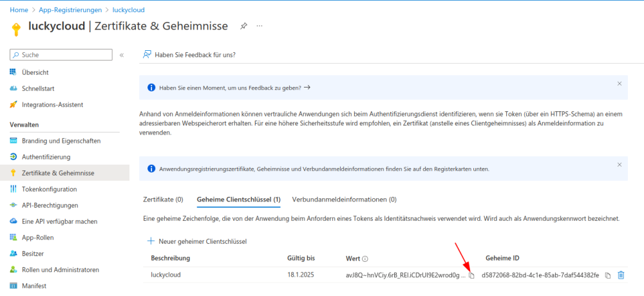The width and height of the screenshot is (644, 296).
Task: Click the Wert column info icon
Action: tap(365, 259)
